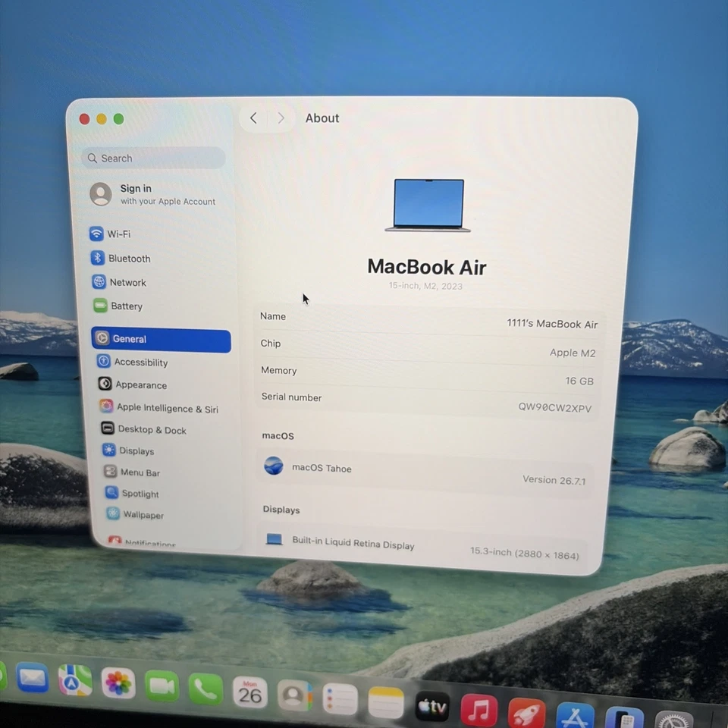The width and height of the screenshot is (728, 728).
Task: Open Music from the Dock
Action: click(x=479, y=711)
